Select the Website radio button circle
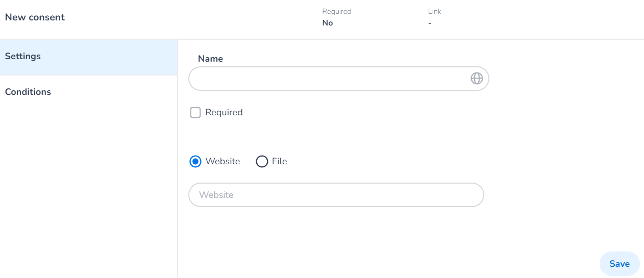Image resolution: width=644 pixels, height=278 pixels. click(x=195, y=162)
